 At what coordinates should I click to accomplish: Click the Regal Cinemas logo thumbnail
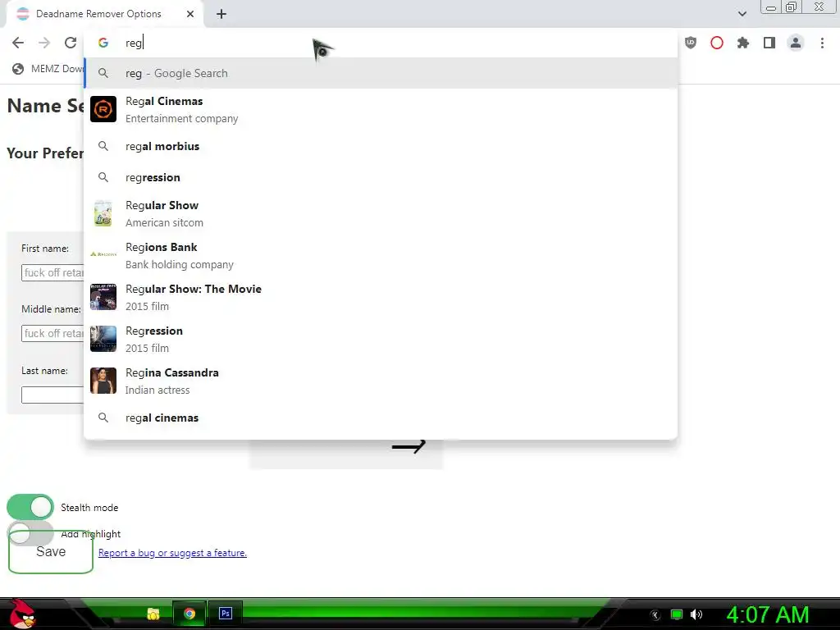click(x=103, y=109)
